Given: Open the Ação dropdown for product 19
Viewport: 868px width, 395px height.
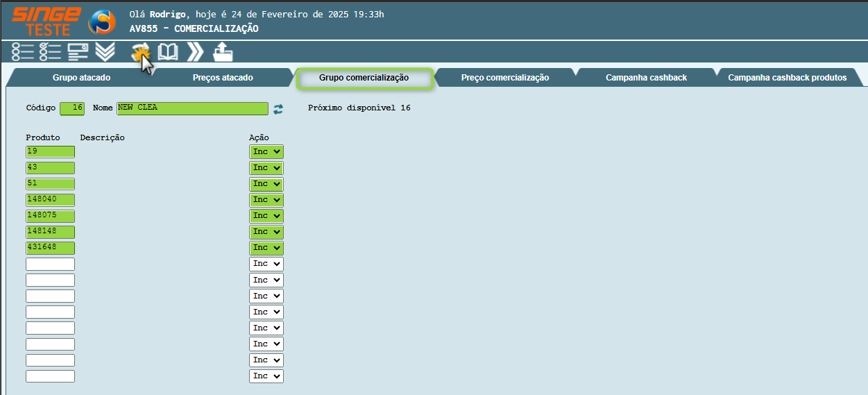Looking at the screenshot, I should point(266,151).
